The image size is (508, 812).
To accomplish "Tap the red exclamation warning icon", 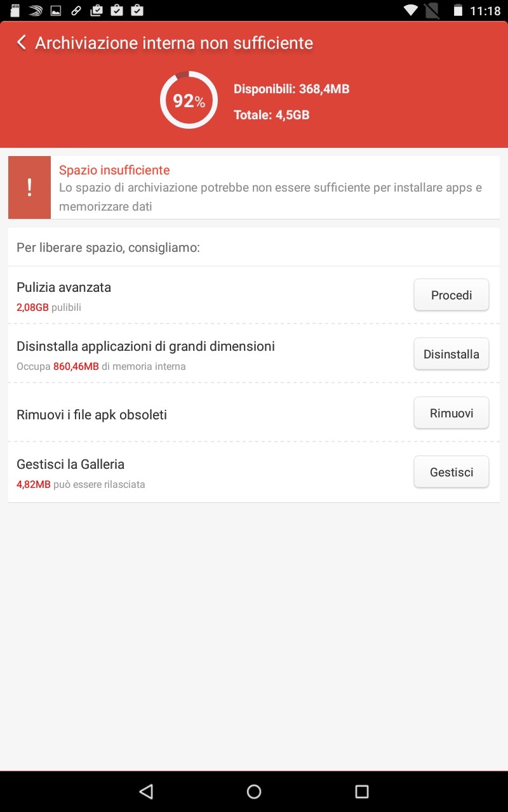I will [x=29, y=188].
